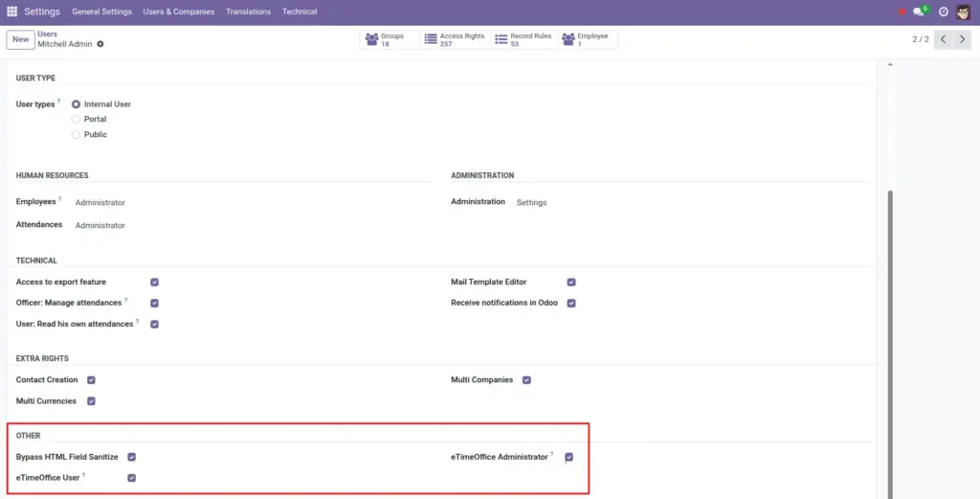980x499 pixels.
Task: Go to next record arrow
Action: (962, 39)
